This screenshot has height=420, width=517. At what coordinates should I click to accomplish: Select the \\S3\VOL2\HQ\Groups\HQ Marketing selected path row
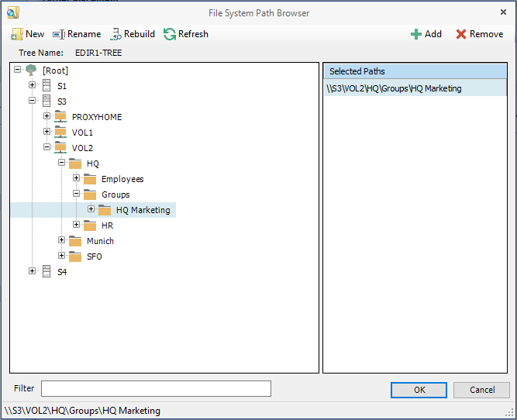pos(415,88)
